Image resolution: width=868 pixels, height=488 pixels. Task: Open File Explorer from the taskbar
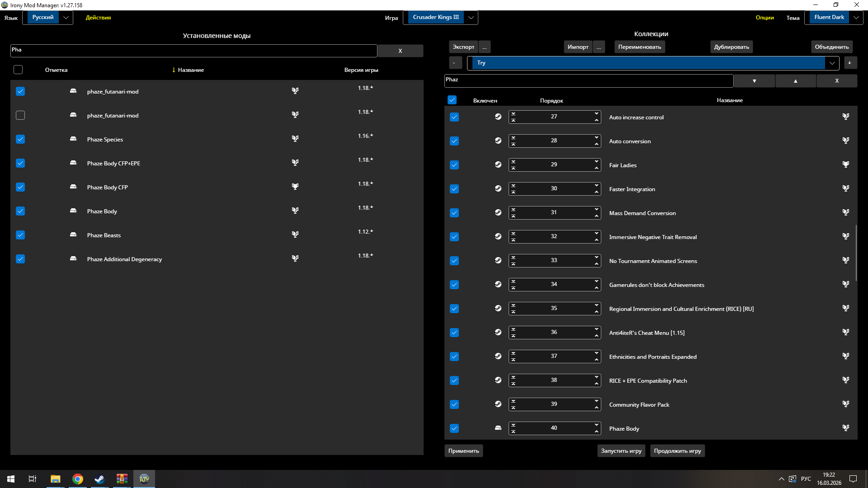click(x=56, y=479)
